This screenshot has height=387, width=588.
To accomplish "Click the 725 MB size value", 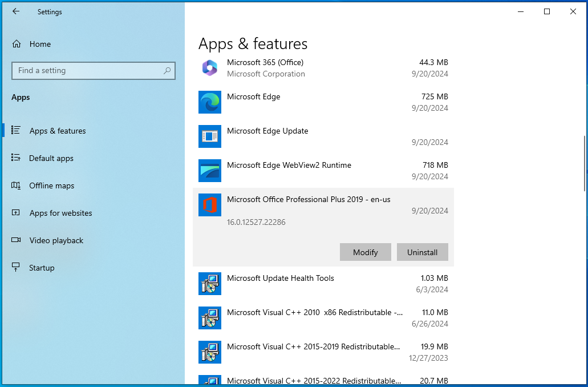I will (x=435, y=96).
